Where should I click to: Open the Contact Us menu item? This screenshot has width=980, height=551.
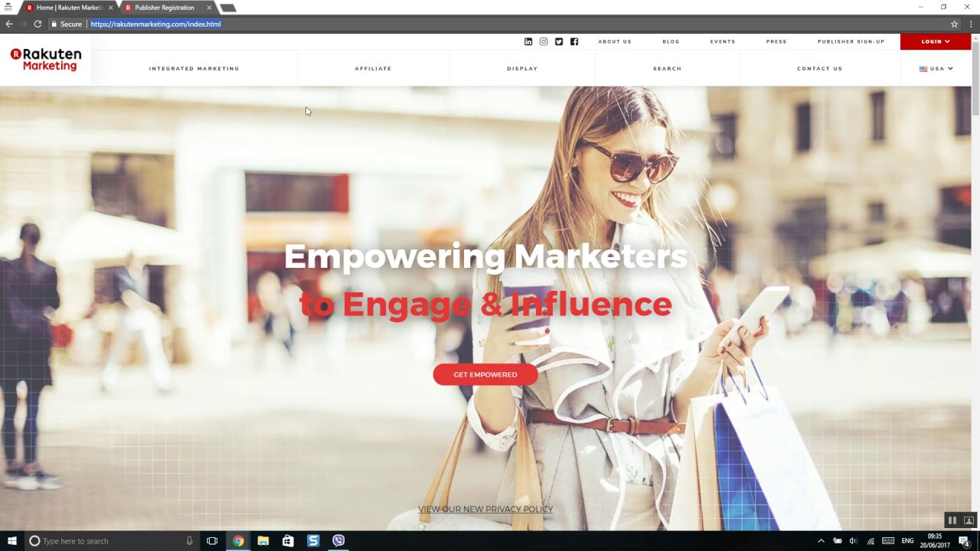819,68
